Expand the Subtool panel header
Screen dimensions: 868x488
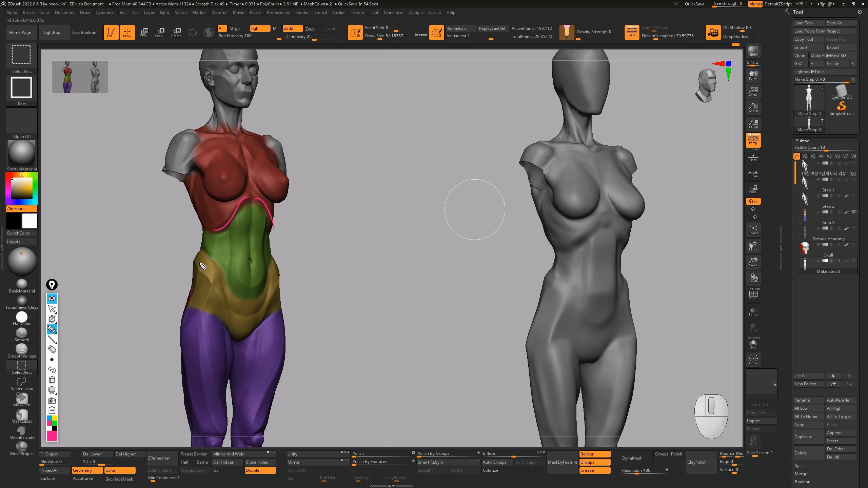click(803, 141)
